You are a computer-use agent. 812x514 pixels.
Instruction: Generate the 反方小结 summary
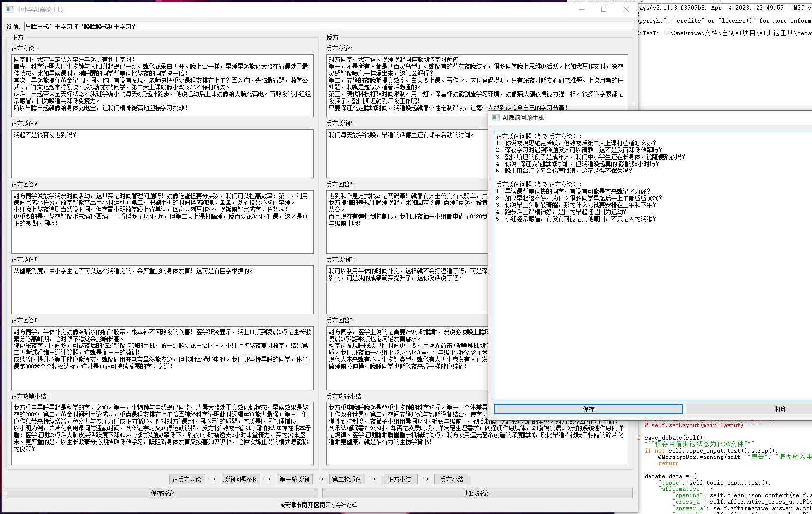pos(452,479)
